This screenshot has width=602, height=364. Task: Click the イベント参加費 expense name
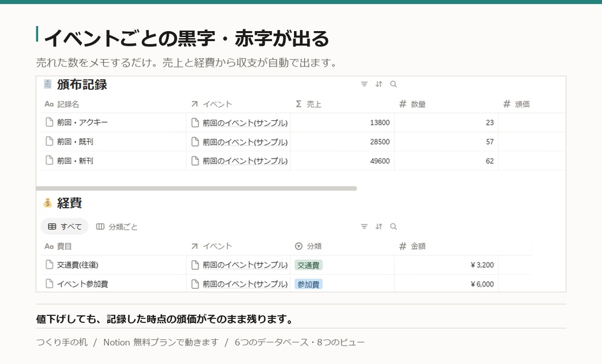[x=82, y=284]
